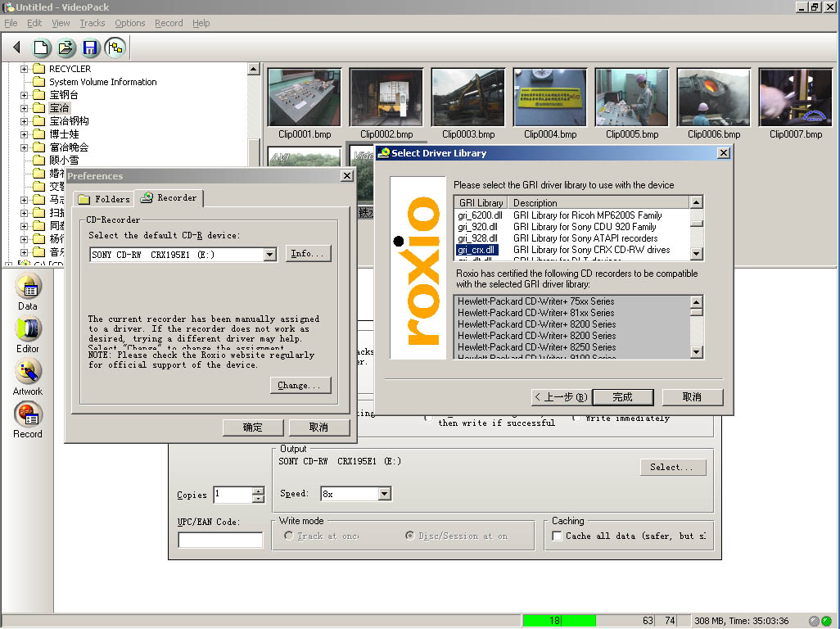Switch to Recorder tab in Preferences
The image size is (840, 629).
[169, 197]
